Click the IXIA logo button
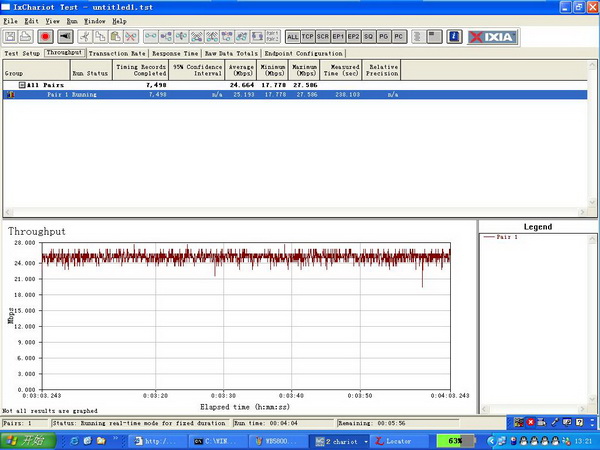Viewport: 600px width, 450px height. (x=491, y=36)
